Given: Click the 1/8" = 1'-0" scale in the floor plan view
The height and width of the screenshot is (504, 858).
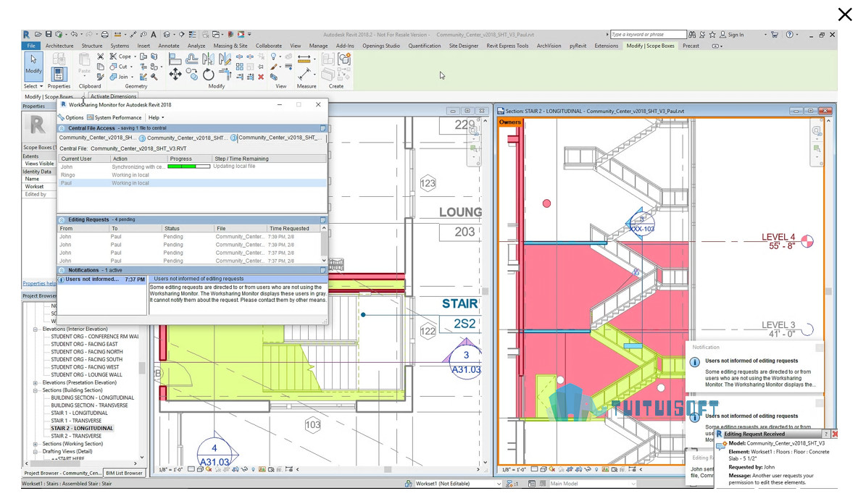Looking at the screenshot, I should tap(171, 469).
